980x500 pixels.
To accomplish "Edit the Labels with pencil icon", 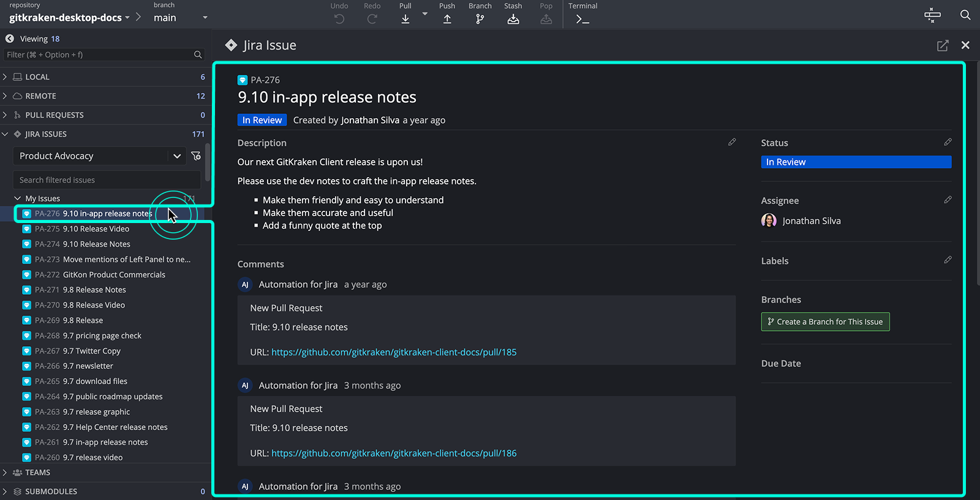I will point(948,260).
